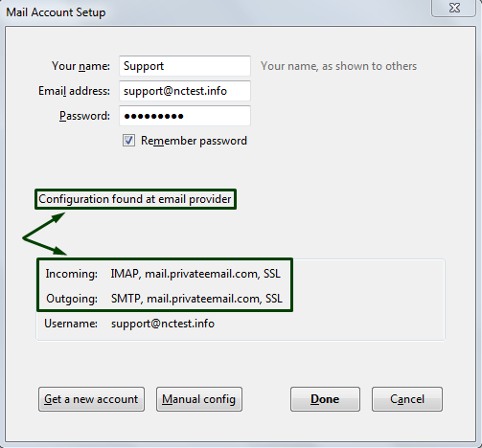Click the Email address input field

[185, 91]
